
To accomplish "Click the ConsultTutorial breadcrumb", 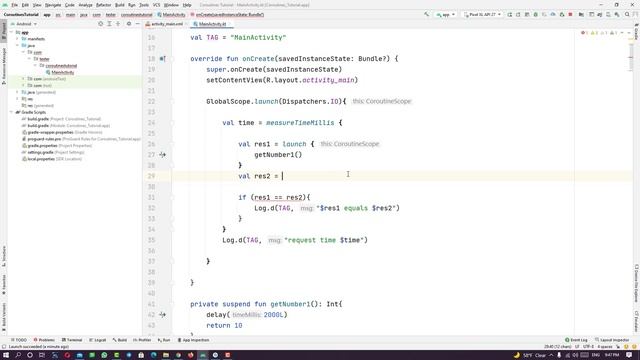I will point(21,15).
